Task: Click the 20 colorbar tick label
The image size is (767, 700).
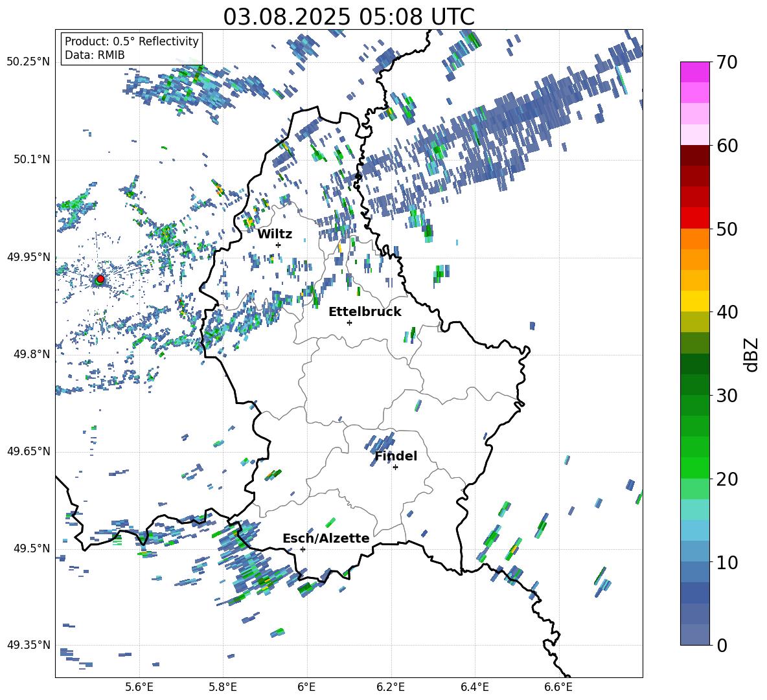Action: 727,479
